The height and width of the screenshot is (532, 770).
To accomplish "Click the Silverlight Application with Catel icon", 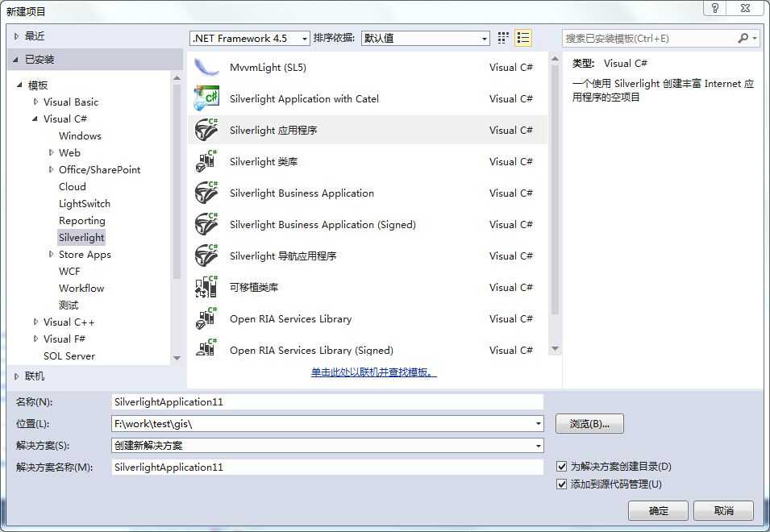I will 206,98.
